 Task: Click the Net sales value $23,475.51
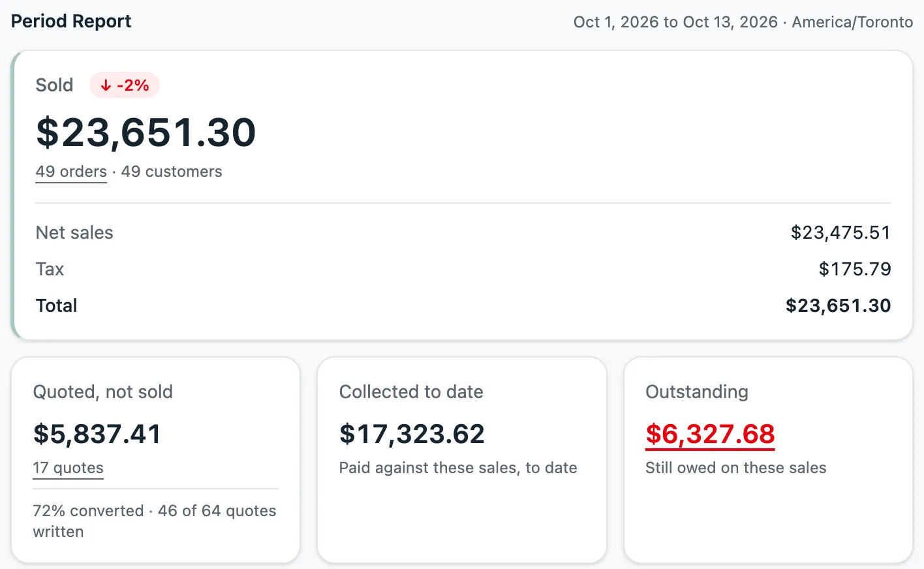point(840,233)
